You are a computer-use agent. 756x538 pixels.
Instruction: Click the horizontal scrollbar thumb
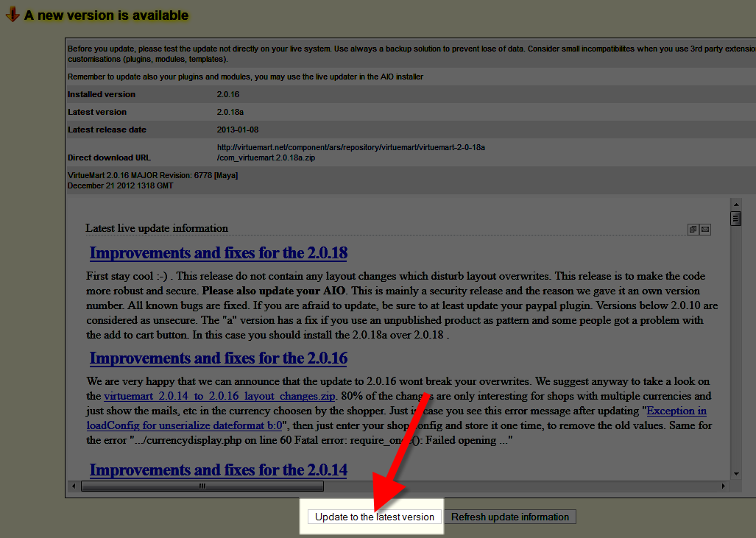202,486
